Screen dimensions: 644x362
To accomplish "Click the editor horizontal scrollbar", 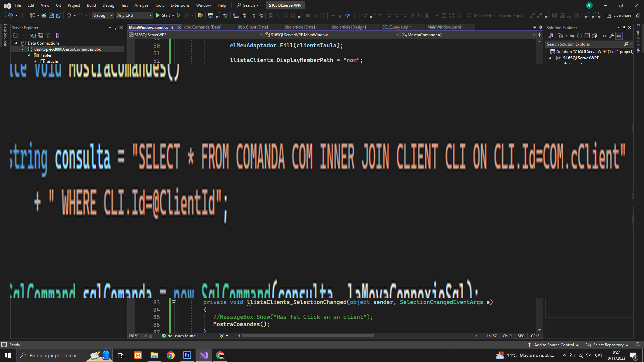I will pyautogui.click(x=307, y=336).
